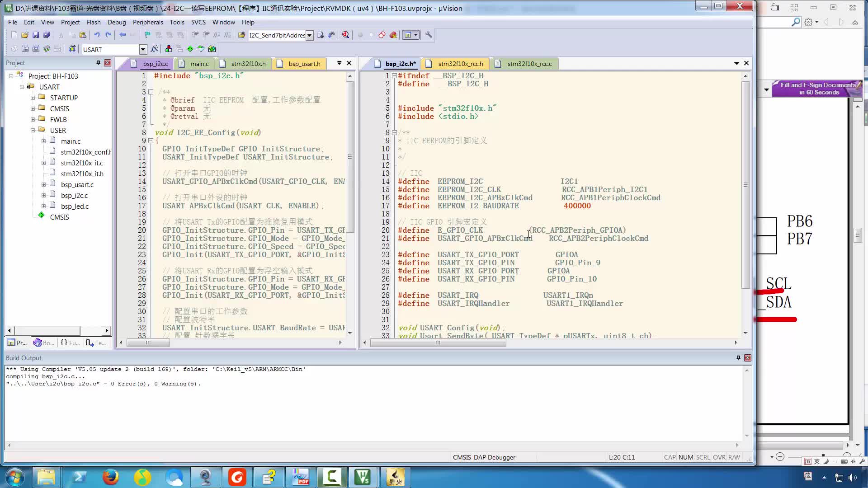
Task: Open the left editor's tab list dropdown
Action: click(339, 63)
